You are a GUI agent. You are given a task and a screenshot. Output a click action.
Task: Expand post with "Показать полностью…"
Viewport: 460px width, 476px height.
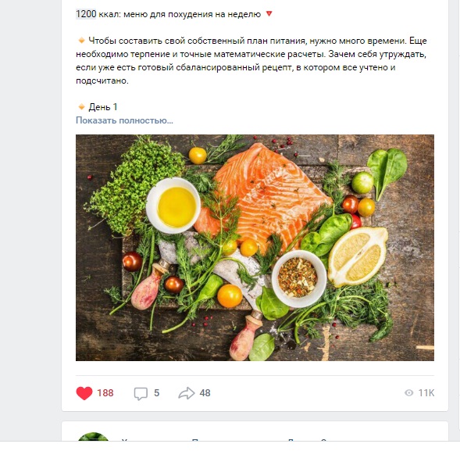pos(124,120)
